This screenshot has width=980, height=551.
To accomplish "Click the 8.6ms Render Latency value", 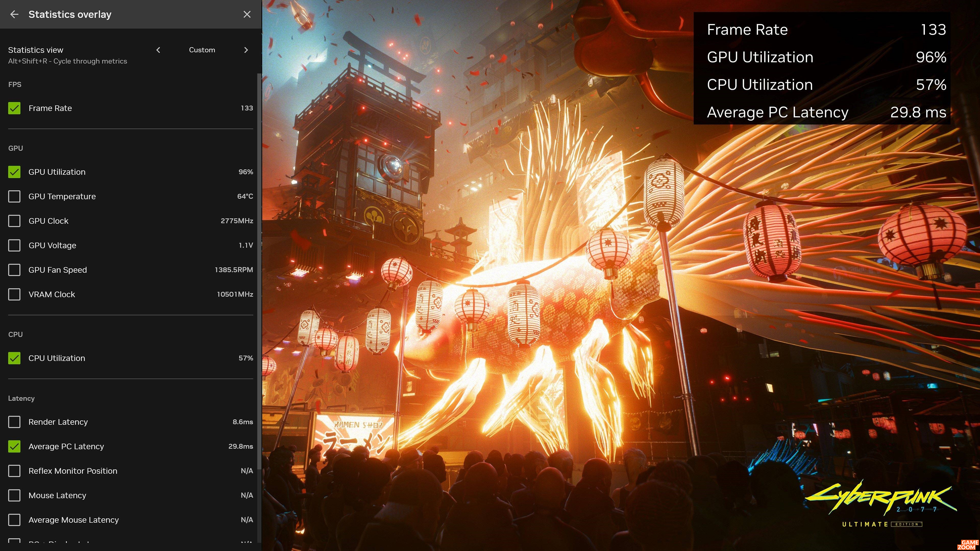I will coord(243,422).
